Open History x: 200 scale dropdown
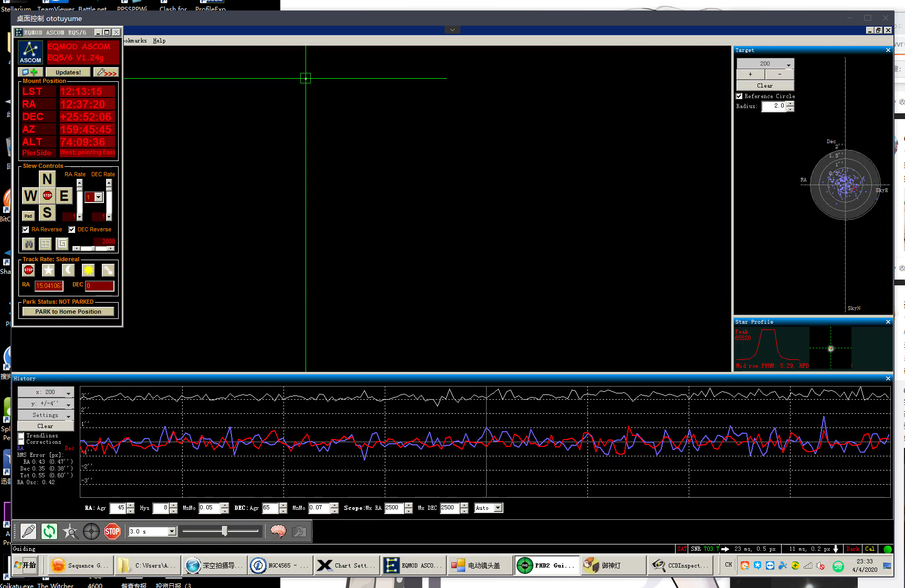The height and width of the screenshot is (588, 905). click(x=46, y=392)
